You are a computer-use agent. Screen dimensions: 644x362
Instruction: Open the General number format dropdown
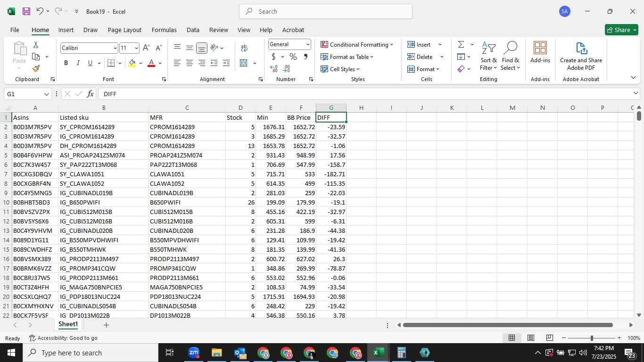(x=308, y=44)
